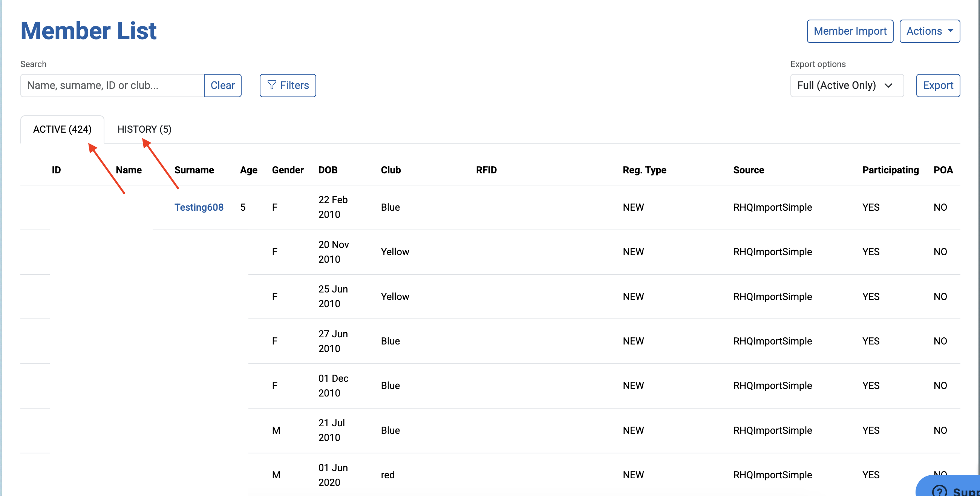Open the Full (Active Only) export dropdown
The width and height of the screenshot is (980, 496).
[x=847, y=85]
